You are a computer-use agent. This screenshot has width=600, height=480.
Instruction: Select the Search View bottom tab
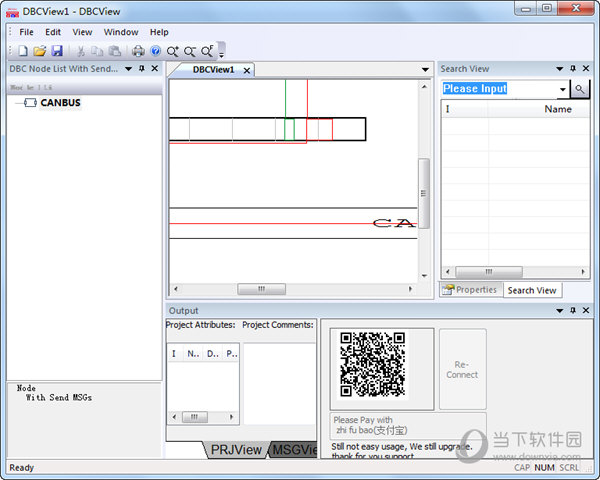click(532, 291)
